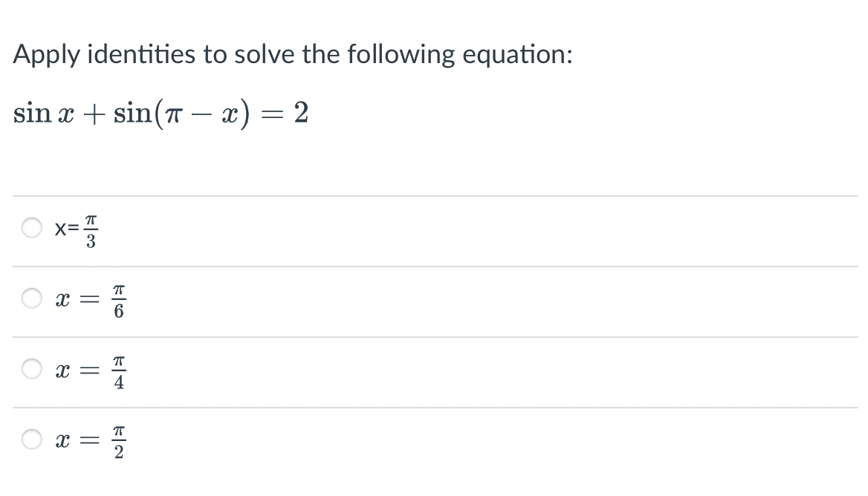Choose the radio button for x = π/6
Screen dimensions: 868x496
tap(31, 298)
